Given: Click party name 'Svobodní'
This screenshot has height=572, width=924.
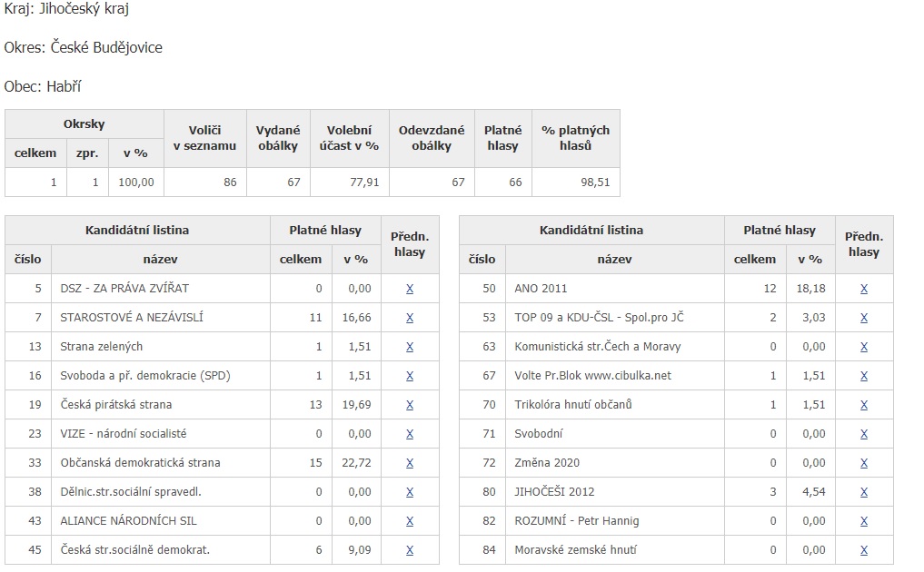Looking at the screenshot, I should 539,434.
